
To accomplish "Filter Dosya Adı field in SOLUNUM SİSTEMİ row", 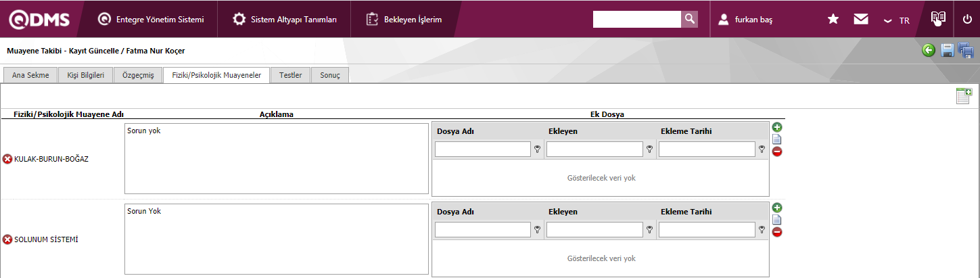I will 483,229.
